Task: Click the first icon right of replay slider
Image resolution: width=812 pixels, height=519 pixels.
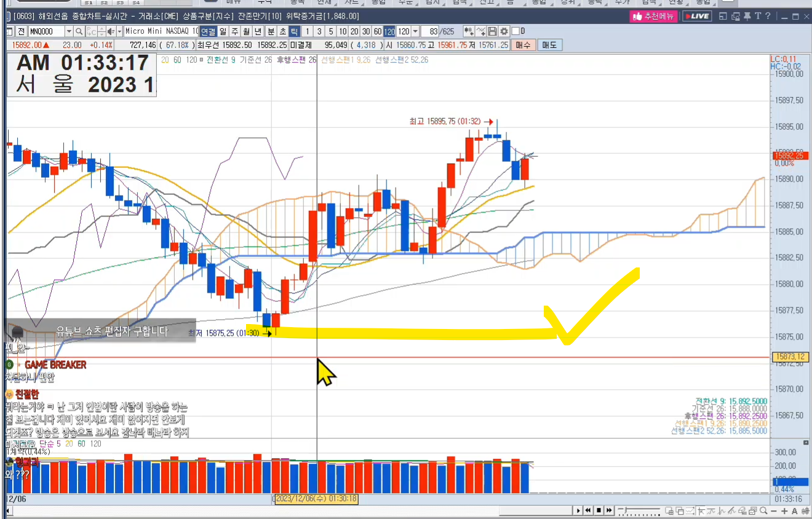Action: 669,511
